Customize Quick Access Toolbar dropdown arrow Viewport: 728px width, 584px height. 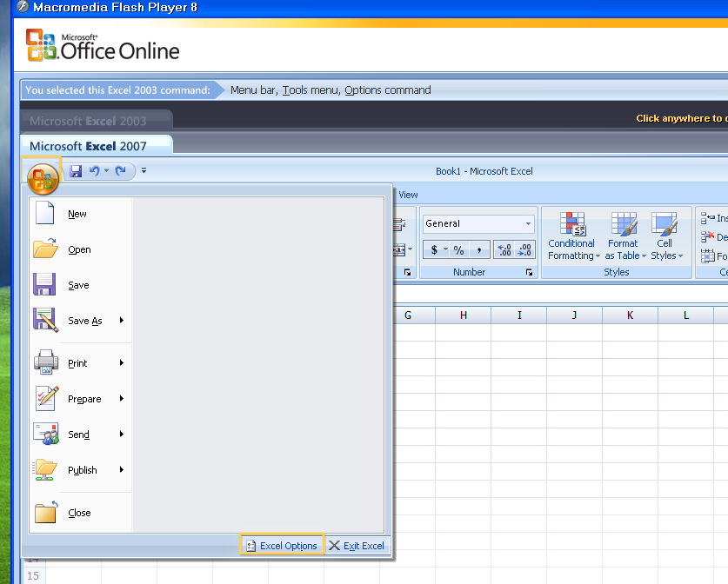coord(144,171)
